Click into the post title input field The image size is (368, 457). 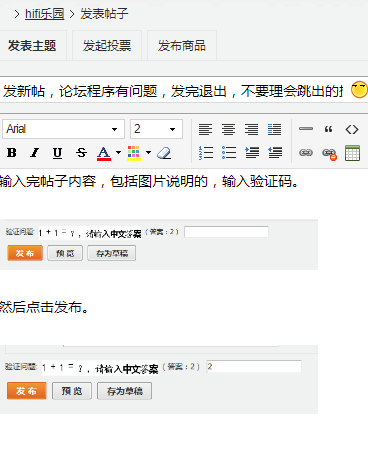pyautogui.click(x=173, y=91)
